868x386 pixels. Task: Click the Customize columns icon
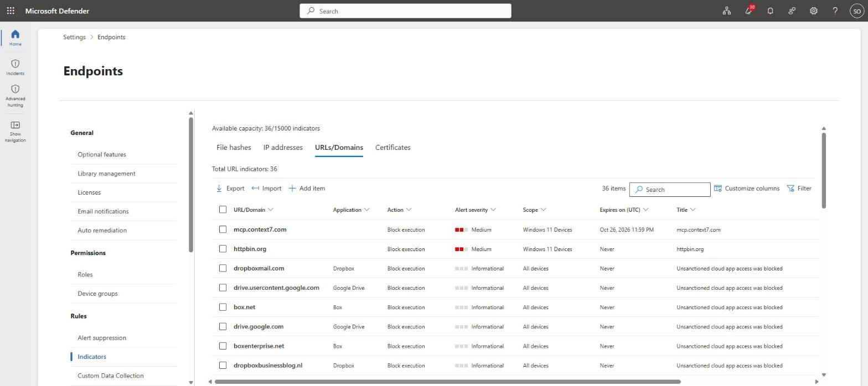pyautogui.click(x=718, y=189)
